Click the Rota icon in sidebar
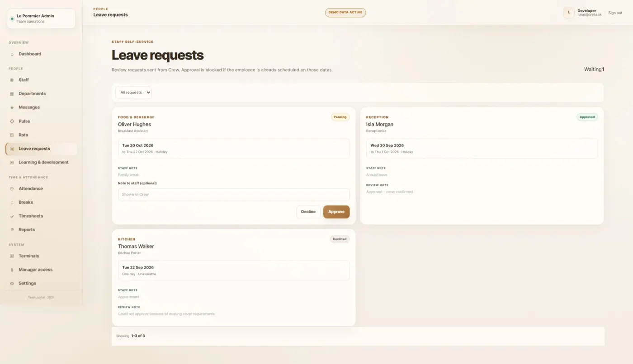633x364 pixels. [x=12, y=135]
